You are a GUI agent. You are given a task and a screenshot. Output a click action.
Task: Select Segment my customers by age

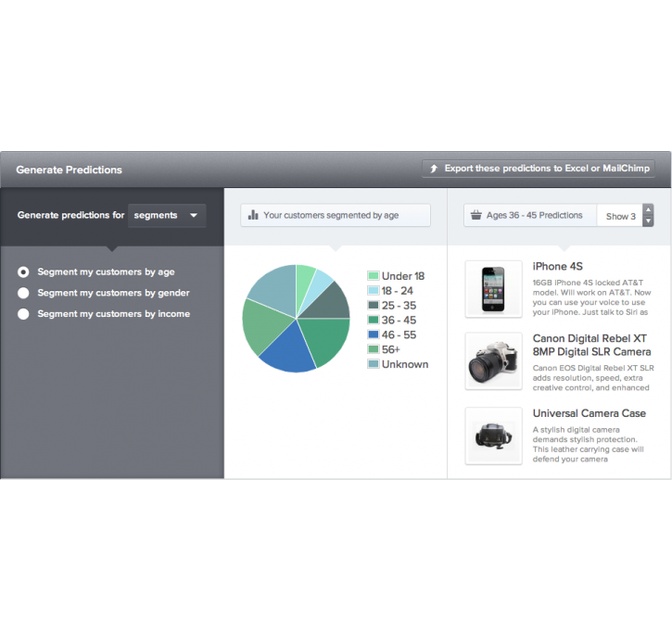pyautogui.click(x=23, y=272)
